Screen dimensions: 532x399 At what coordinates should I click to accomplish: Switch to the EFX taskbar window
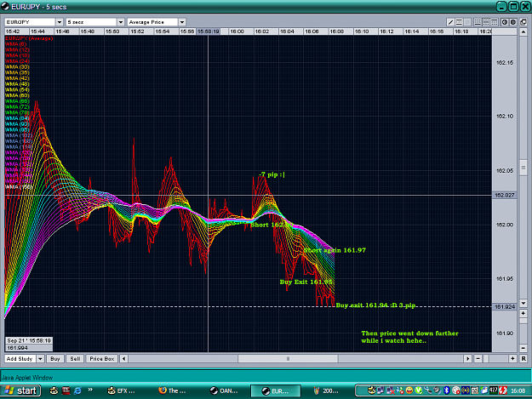[x=121, y=390]
